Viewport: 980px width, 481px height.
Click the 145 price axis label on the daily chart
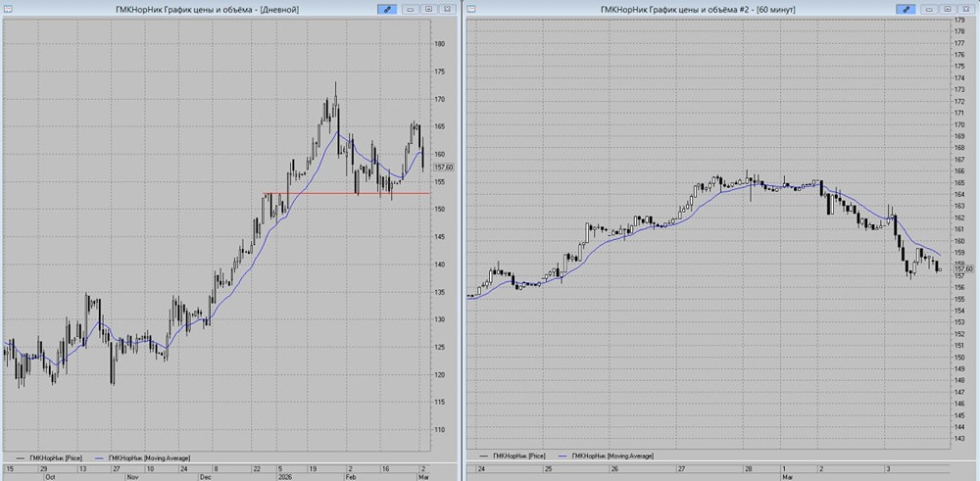pos(440,237)
